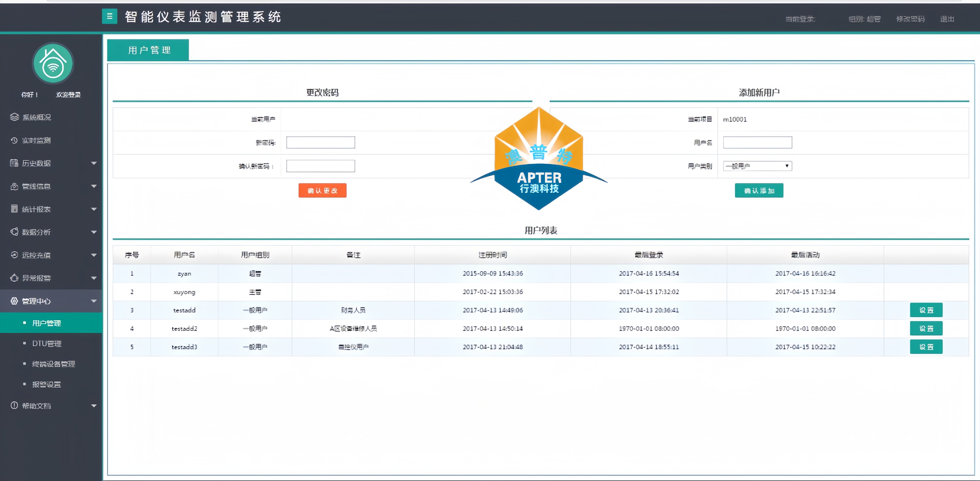Click the 确认添加 button

tap(759, 191)
